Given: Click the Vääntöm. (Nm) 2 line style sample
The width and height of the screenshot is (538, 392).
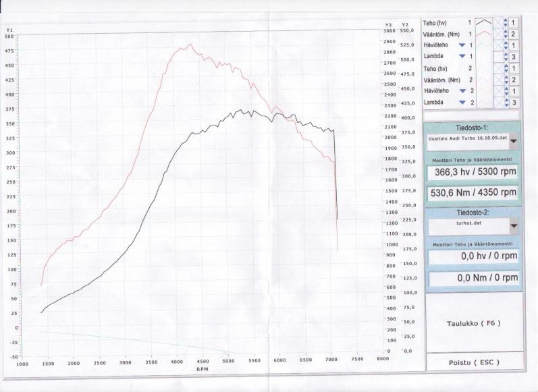Looking at the screenshot, I should pos(483,80).
